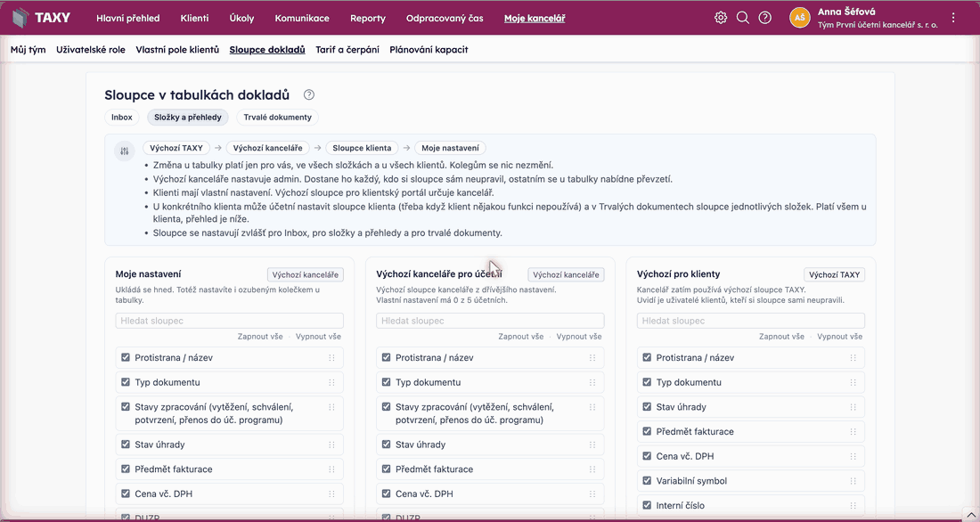This screenshot has height=522, width=980.
Task: Uncheck Protistrana / název in Moje nastavení
Action: click(x=126, y=357)
